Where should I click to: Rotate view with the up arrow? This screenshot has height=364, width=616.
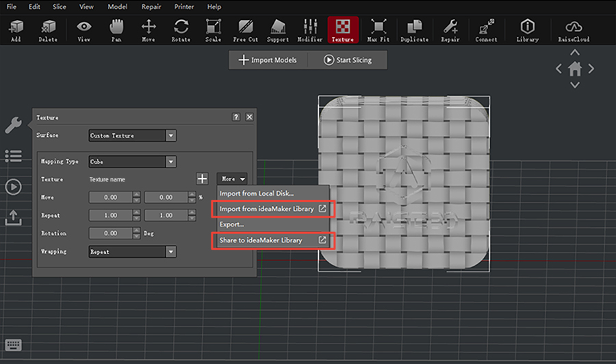pos(575,53)
